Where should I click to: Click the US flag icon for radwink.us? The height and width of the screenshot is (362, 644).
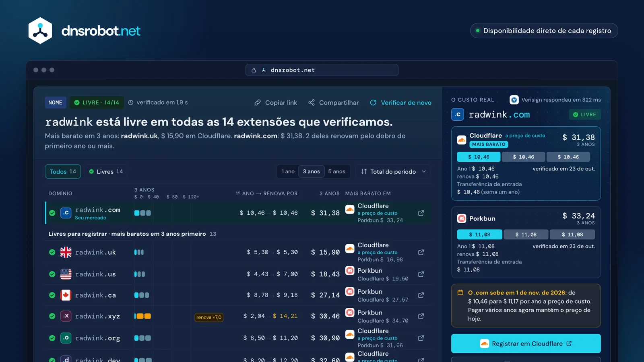(x=66, y=274)
